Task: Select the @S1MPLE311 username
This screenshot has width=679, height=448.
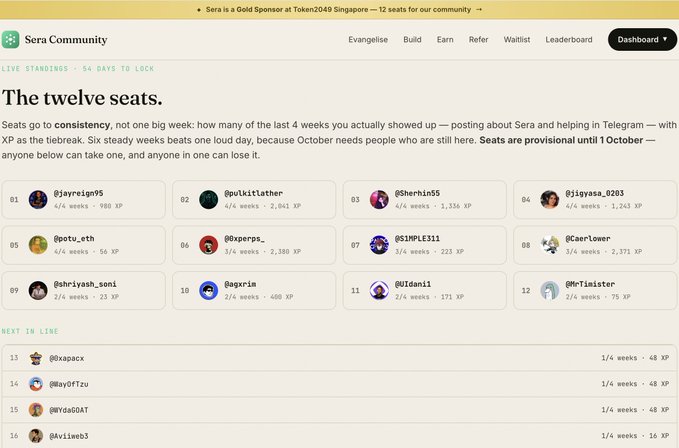Action: 417,239
